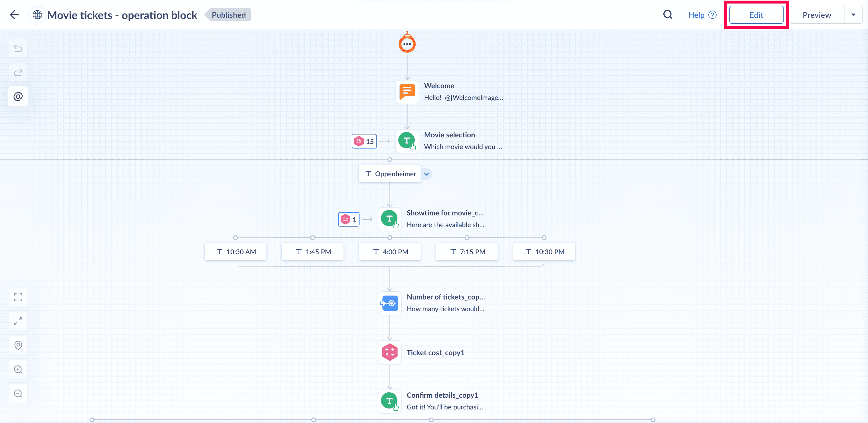Viewport: 868px width, 423px height.
Task: Zoom in on the canvas
Action: point(18,369)
